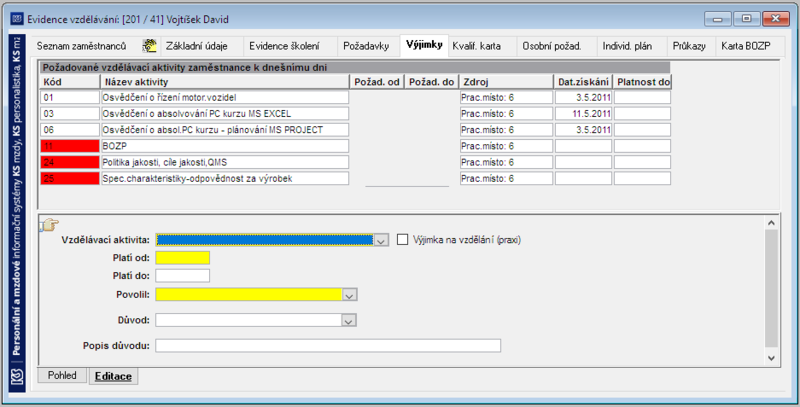Click the application icon in title bar
The image size is (800, 407).
(x=17, y=19)
